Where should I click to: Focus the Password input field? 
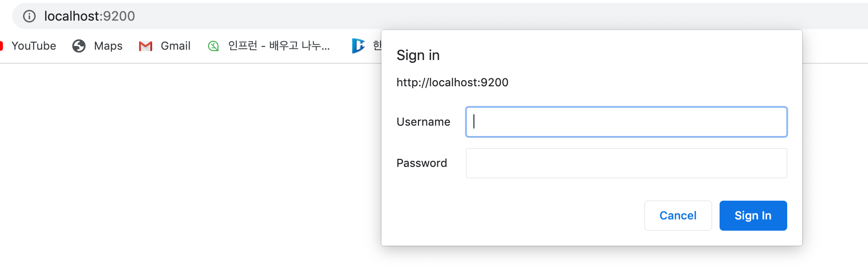(x=626, y=163)
